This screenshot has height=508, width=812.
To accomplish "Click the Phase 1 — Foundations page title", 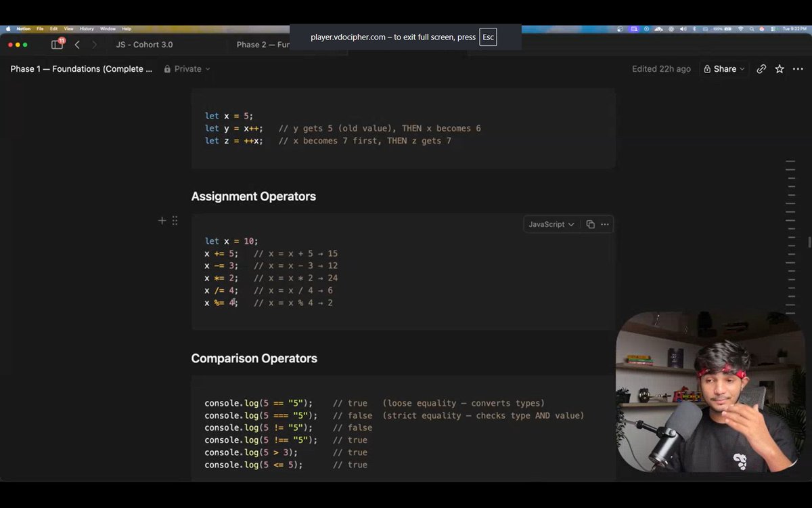I will [81, 69].
